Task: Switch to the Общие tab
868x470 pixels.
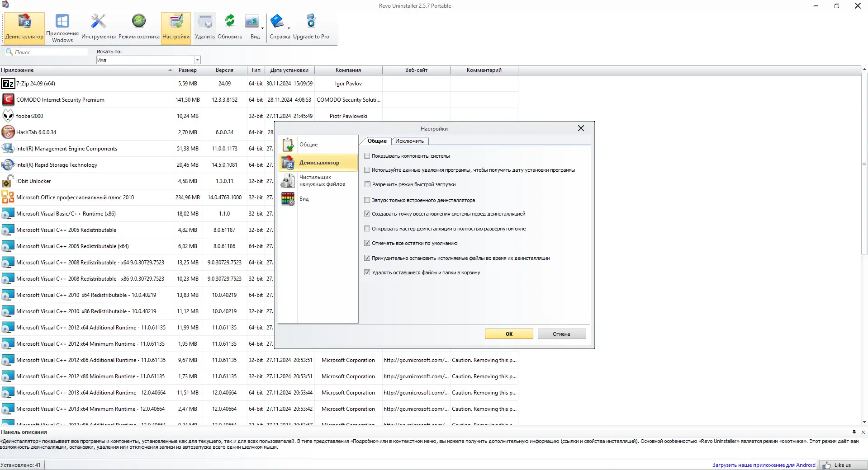Action: (x=377, y=141)
